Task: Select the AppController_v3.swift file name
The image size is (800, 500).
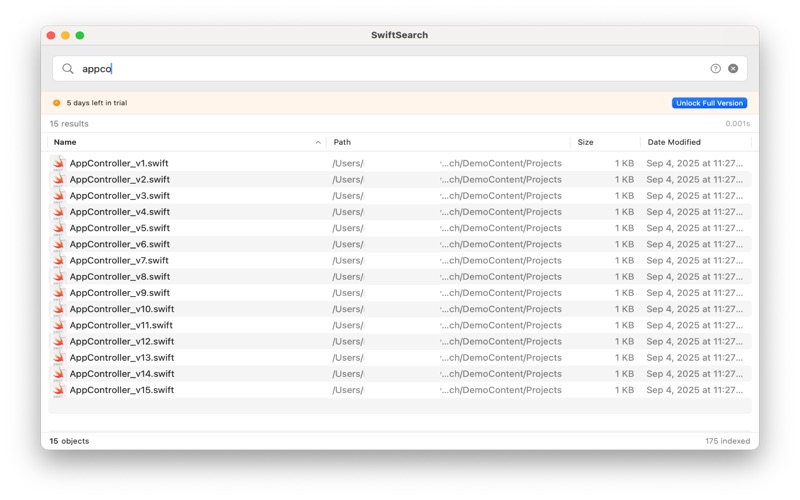Action: point(120,195)
